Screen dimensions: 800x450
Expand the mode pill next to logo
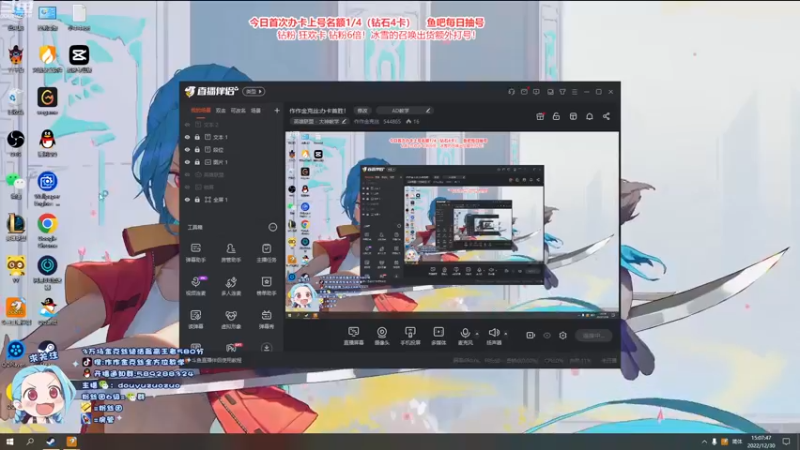254,92
